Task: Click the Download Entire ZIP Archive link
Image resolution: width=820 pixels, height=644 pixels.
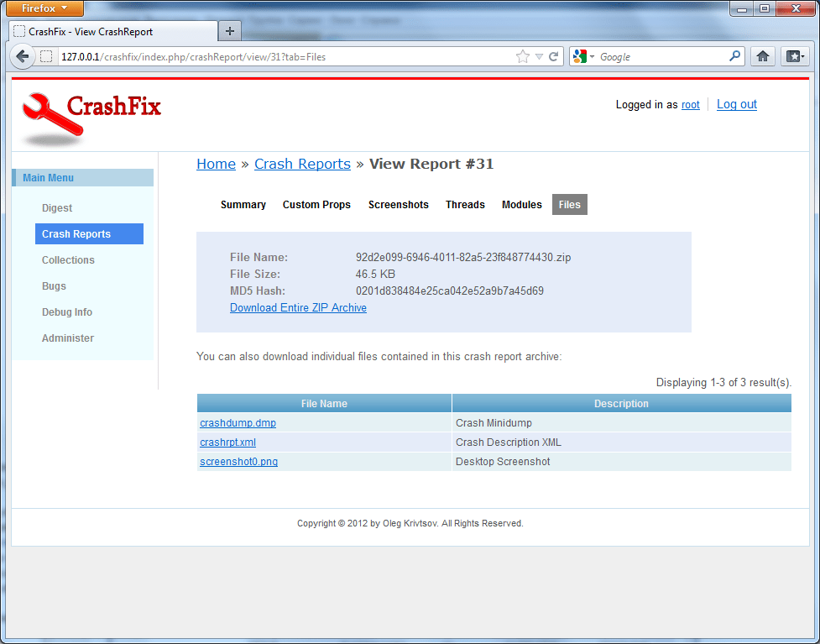Action: 298,307
